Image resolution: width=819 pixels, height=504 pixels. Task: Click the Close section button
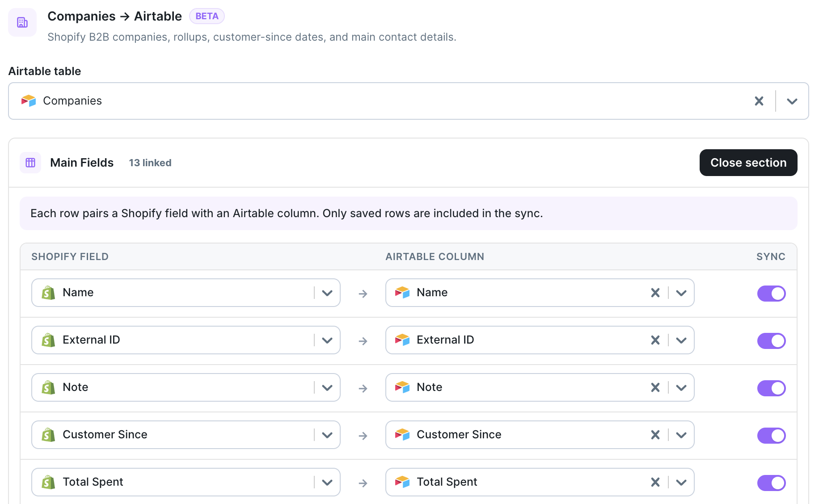(x=748, y=163)
